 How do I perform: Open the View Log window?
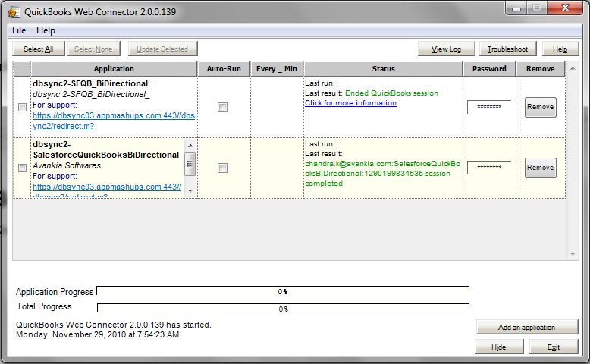(x=446, y=49)
